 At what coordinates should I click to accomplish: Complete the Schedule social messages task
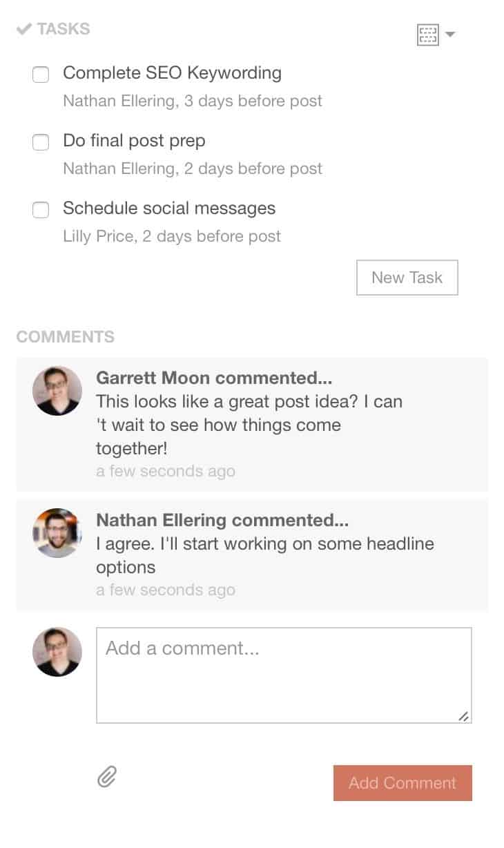(41, 210)
